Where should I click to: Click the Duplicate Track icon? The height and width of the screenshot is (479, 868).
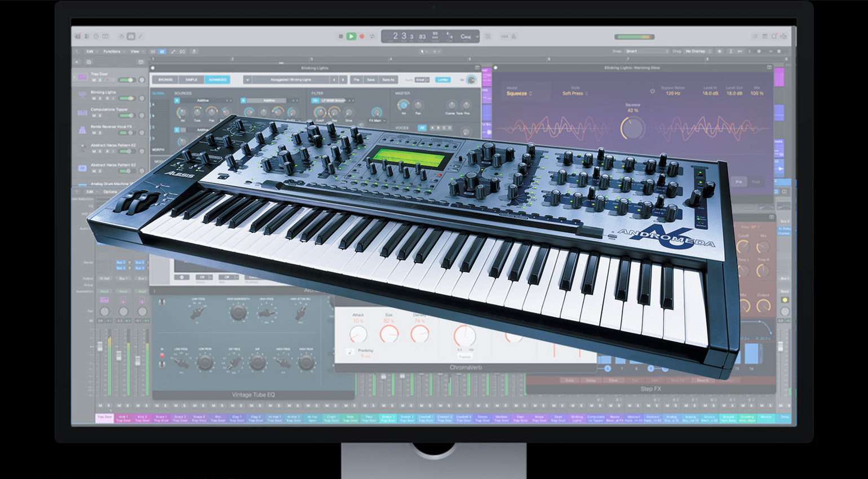click(88, 61)
